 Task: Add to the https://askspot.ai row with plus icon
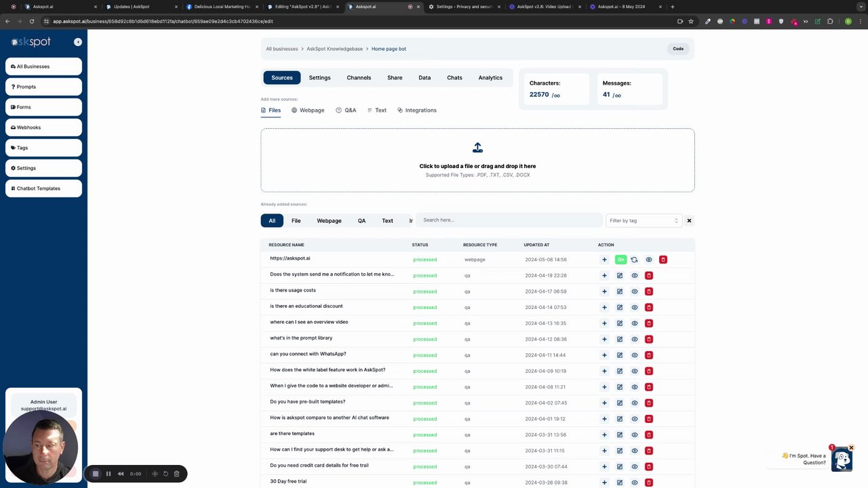pyautogui.click(x=604, y=260)
